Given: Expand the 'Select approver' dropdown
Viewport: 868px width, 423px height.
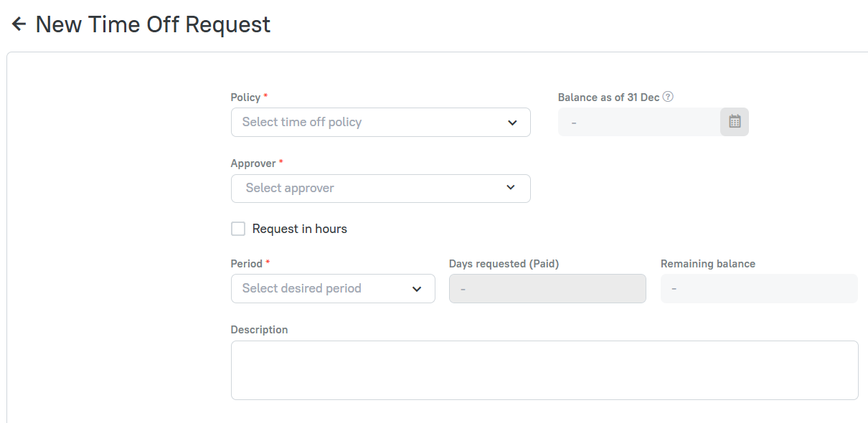Looking at the screenshot, I should point(373,188).
